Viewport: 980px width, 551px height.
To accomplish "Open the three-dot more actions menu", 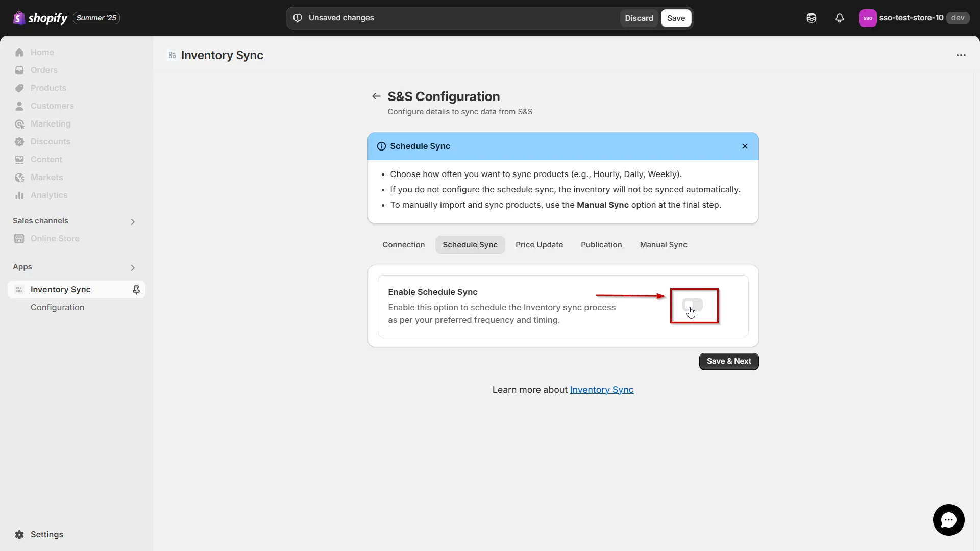I will coord(961,55).
